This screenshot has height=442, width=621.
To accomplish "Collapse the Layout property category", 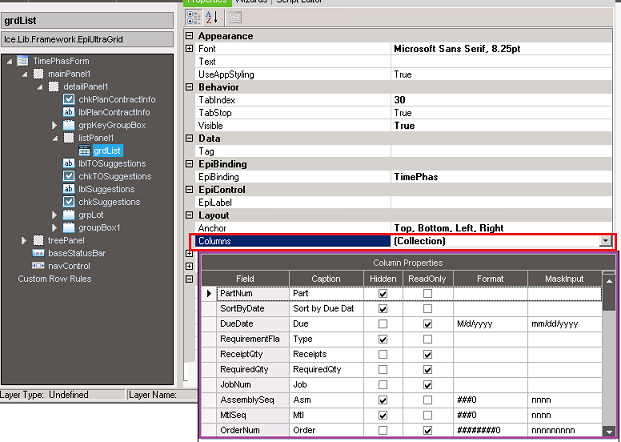I will [x=189, y=215].
